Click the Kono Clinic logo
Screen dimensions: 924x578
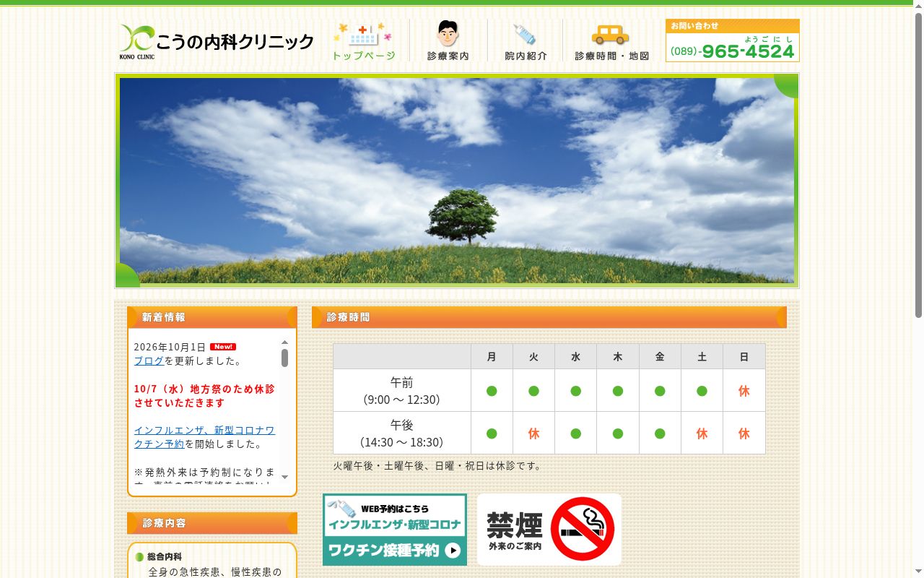(x=217, y=42)
